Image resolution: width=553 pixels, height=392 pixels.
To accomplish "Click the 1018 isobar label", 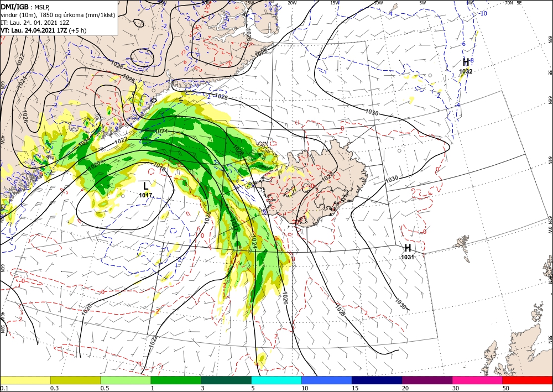I will (x=159, y=168).
